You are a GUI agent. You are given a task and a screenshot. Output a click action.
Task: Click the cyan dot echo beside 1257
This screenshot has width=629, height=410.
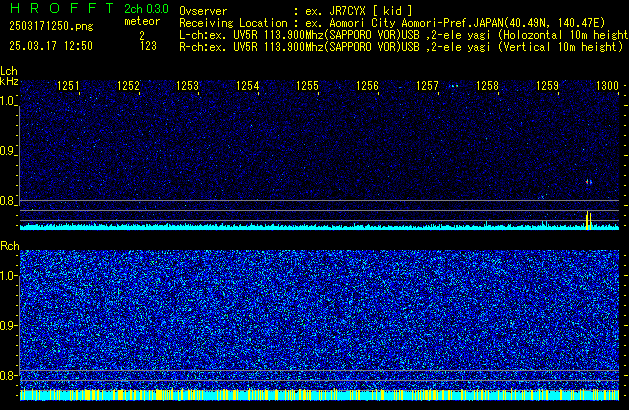tap(455, 86)
